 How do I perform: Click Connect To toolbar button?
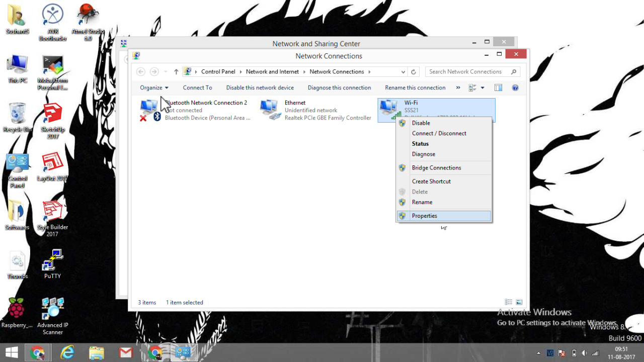pos(197,87)
